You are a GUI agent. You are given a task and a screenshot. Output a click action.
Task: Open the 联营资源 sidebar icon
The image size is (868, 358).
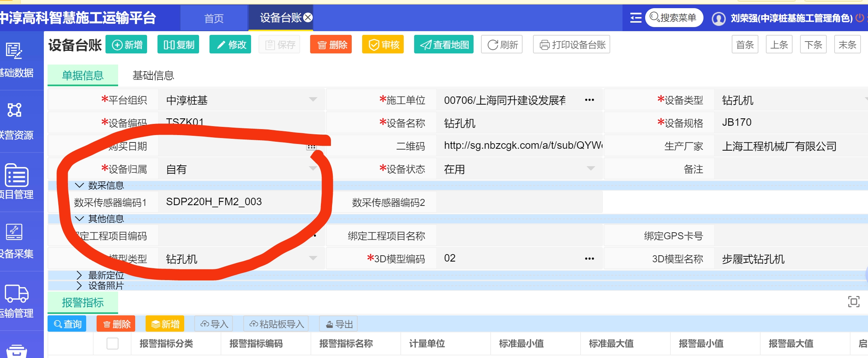14,110
